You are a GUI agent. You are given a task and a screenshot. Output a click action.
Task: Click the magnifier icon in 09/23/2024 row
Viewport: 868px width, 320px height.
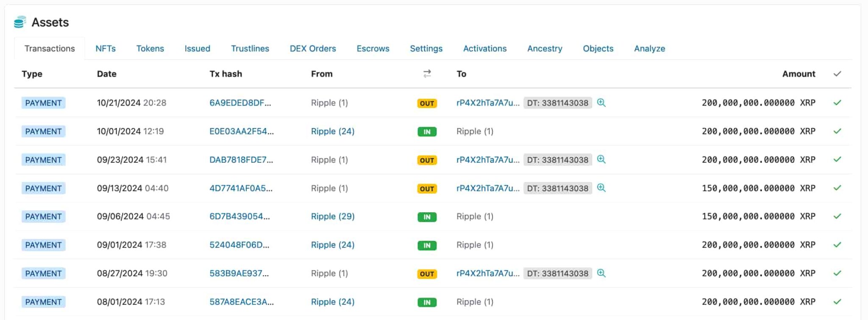(x=601, y=159)
